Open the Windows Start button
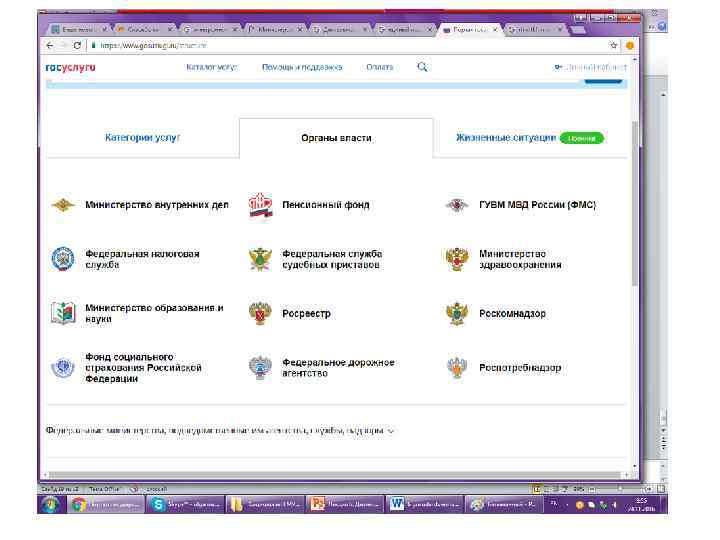Screen dimensions: 720x540 [x=51, y=505]
